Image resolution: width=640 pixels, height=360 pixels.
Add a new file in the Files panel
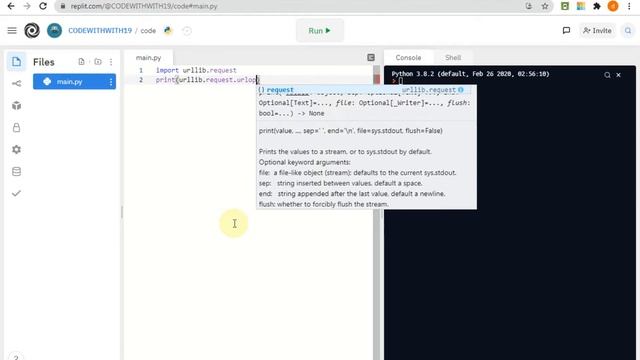point(82,62)
